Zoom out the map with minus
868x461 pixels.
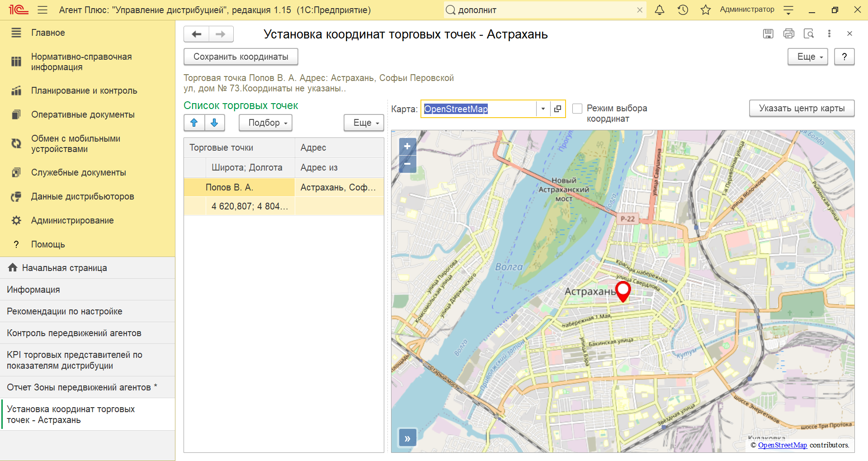click(407, 164)
